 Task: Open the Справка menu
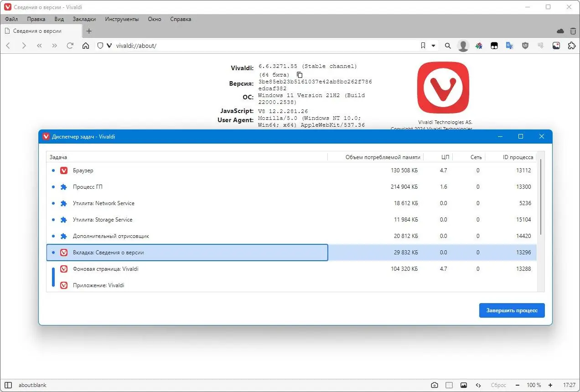coord(181,19)
